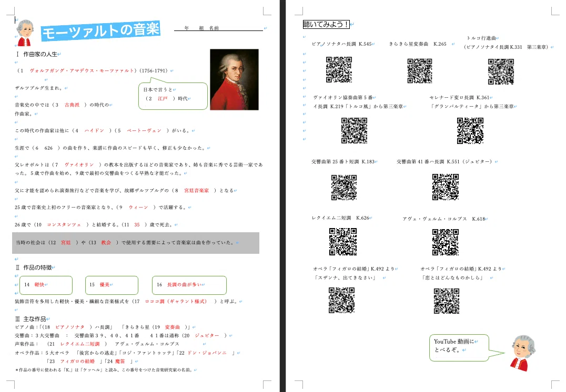Click label アヴェ・ヴェルム・コルプス K.618
566x392 pixels.
pos(444,219)
